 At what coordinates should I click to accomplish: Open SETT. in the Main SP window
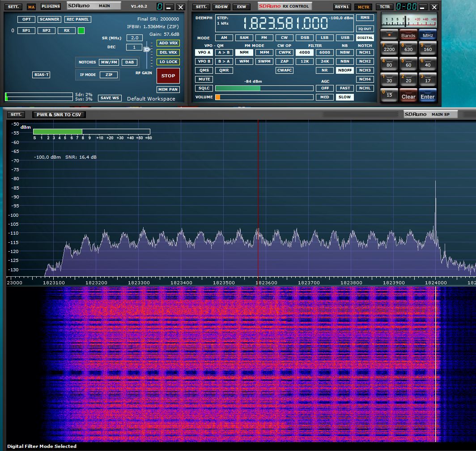(x=16, y=114)
